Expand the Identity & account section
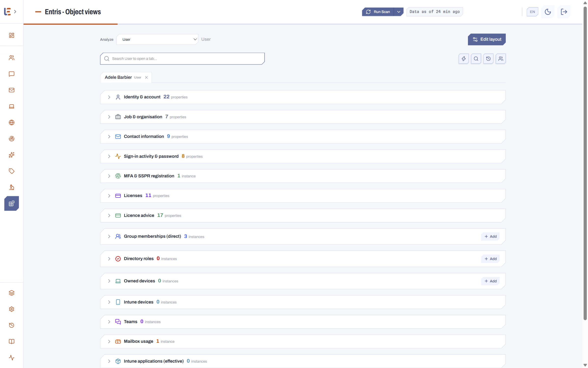The image size is (588, 368). click(x=303, y=97)
